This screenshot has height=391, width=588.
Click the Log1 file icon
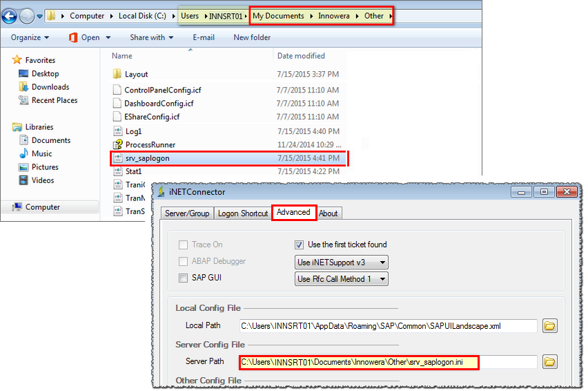coord(118,131)
